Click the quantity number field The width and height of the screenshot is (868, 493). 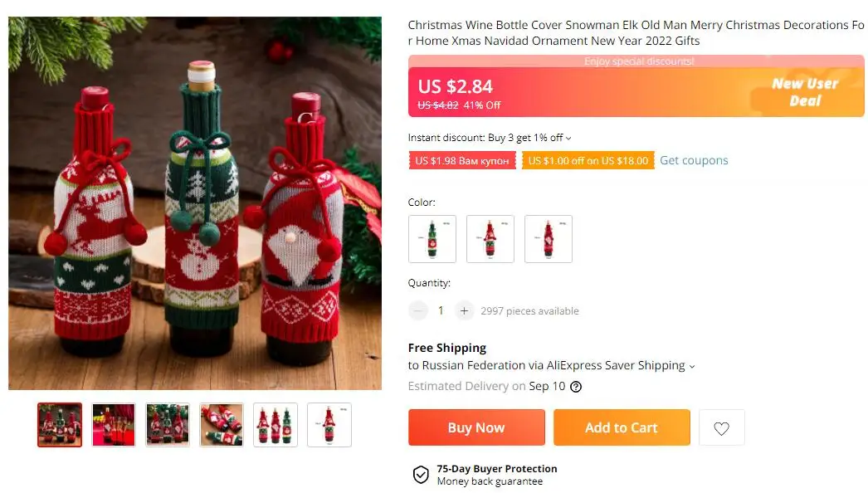point(441,310)
